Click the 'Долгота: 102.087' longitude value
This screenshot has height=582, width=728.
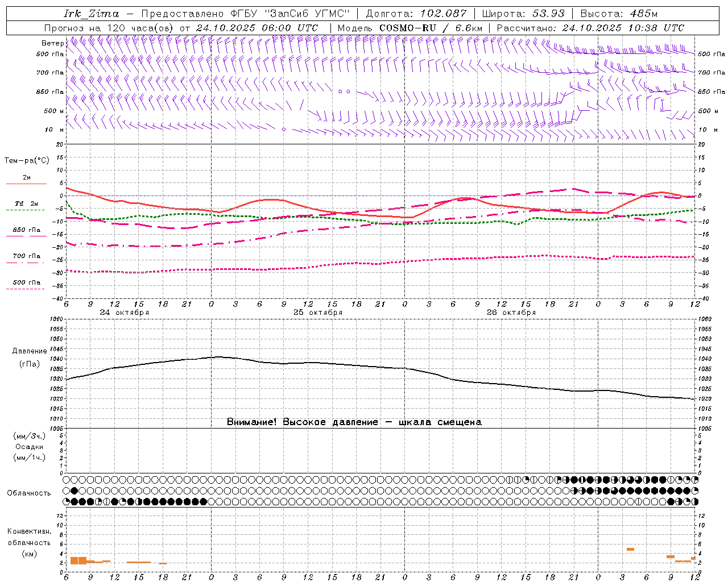(416, 14)
